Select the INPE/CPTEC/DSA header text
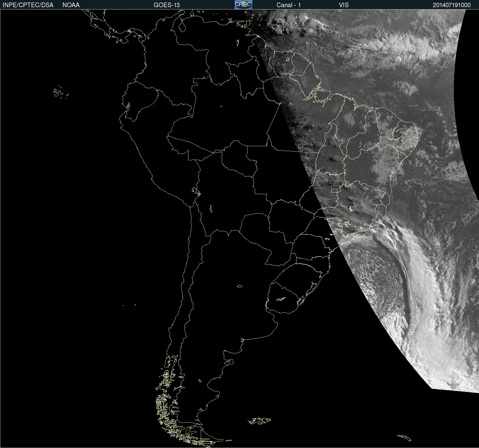Screen dimensions: 479x448 [x=28, y=5]
